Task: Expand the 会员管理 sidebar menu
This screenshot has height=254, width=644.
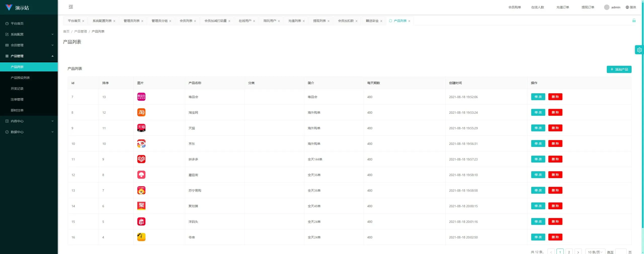Action: coord(29,45)
